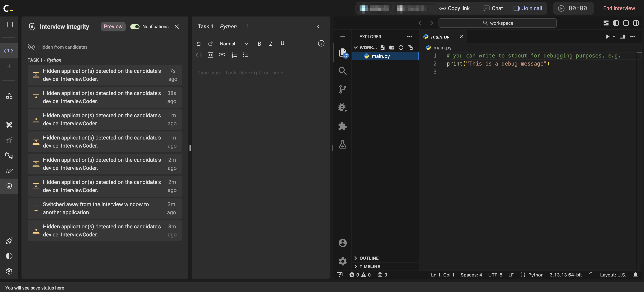Open the feedback thumbs sidebar icon
Screen dimensions: 644x292
(x=9, y=156)
